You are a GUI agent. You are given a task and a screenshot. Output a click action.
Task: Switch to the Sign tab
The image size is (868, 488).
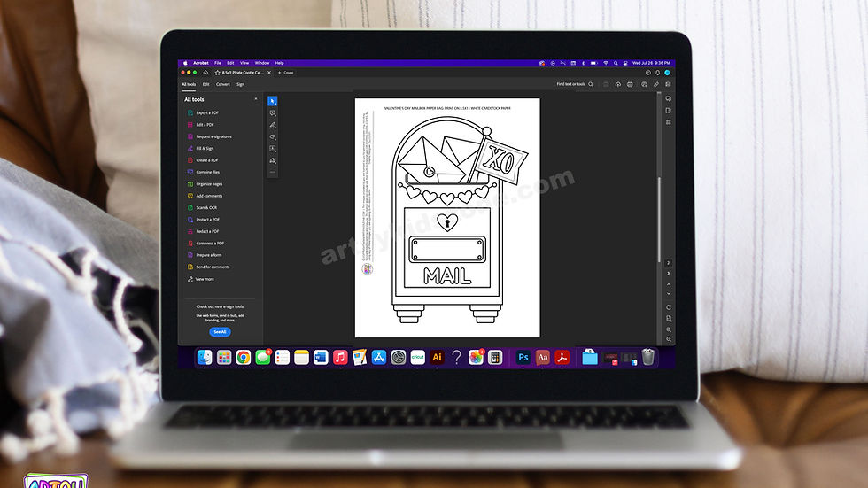pyautogui.click(x=240, y=85)
